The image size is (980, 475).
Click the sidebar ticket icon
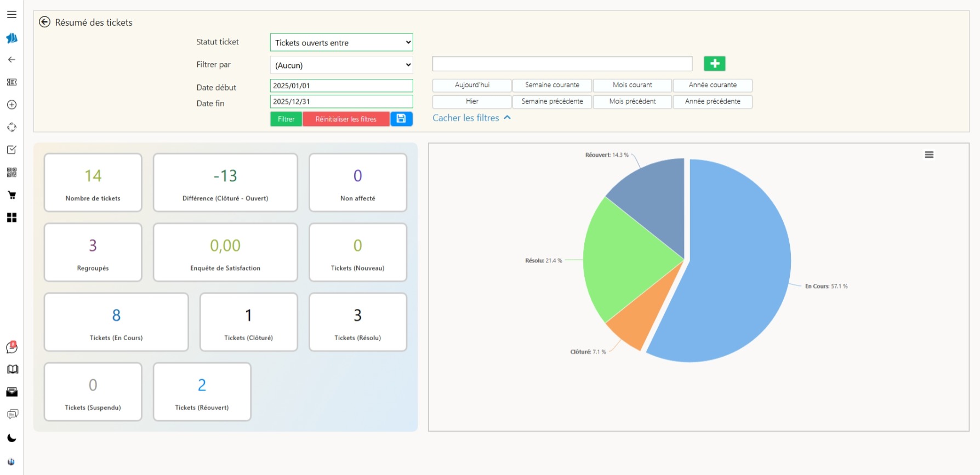pyautogui.click(x=12, y=82)
